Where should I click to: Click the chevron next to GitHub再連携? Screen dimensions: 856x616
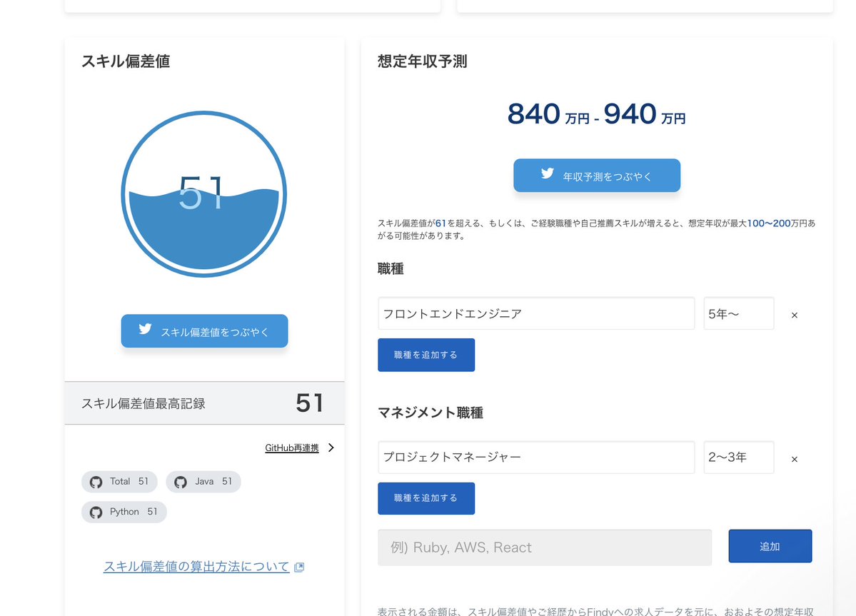331,448
